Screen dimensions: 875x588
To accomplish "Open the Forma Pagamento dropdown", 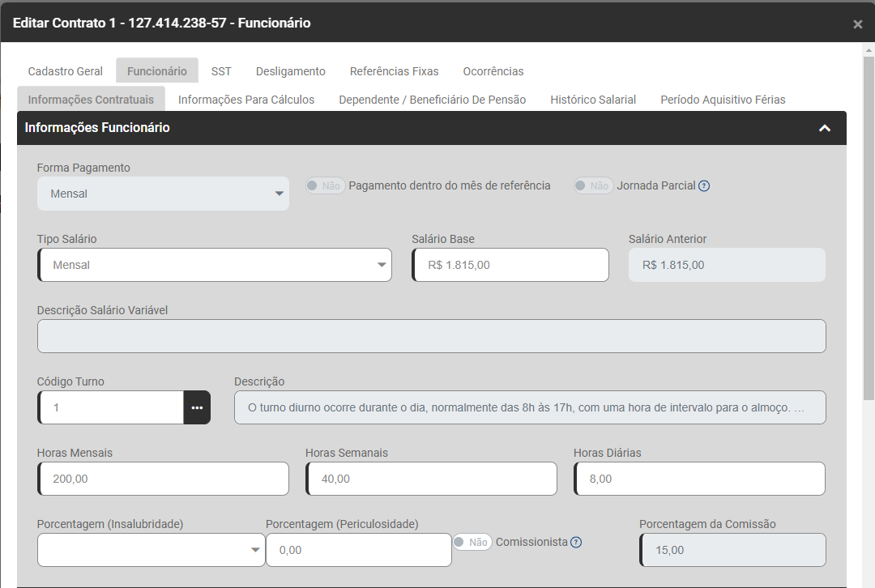I will 163,194.
